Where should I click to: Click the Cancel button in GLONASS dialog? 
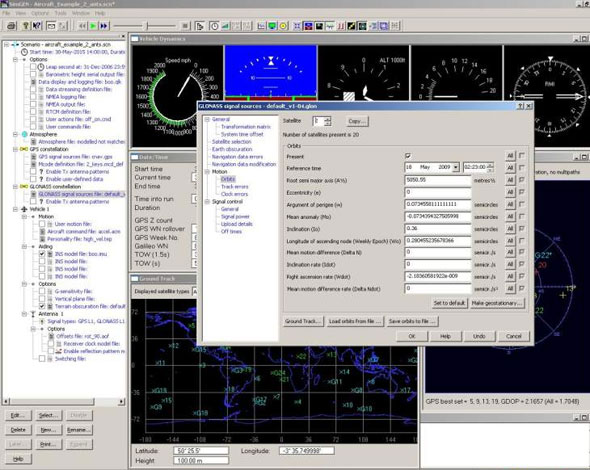(514, 336)
